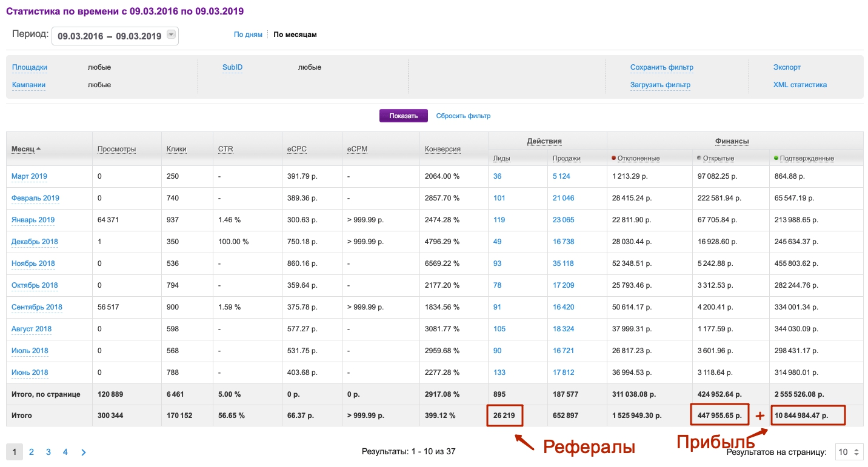
Task: Go to results page 4
Action: [65, 452]
